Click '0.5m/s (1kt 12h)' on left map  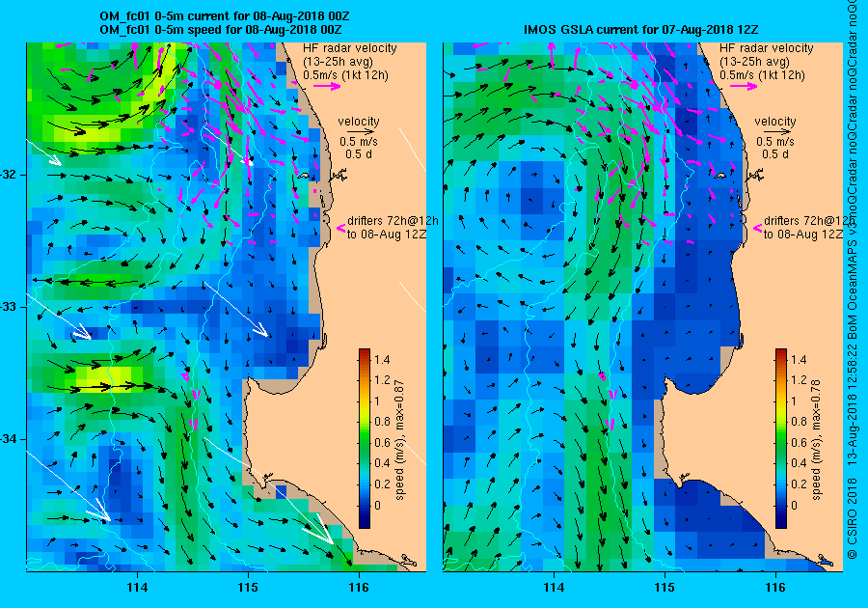[345, 75]
